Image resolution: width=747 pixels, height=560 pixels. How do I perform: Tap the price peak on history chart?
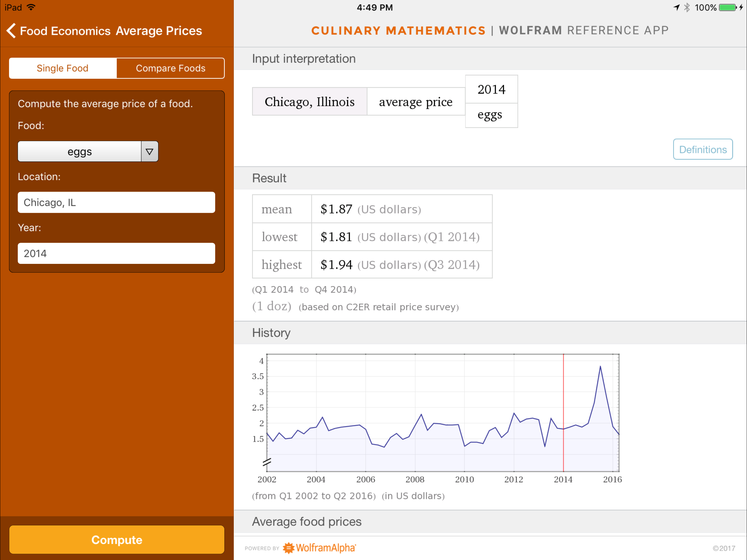(600, 367)
